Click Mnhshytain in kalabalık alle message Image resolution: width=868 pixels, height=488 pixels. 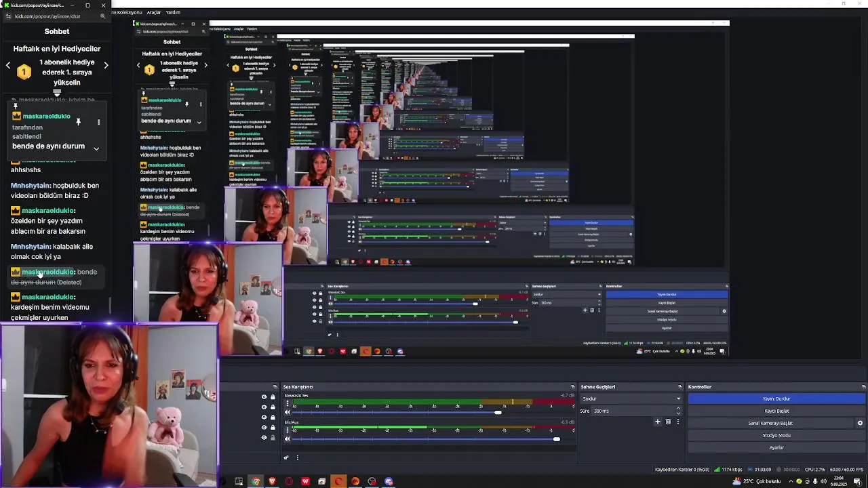30,247
